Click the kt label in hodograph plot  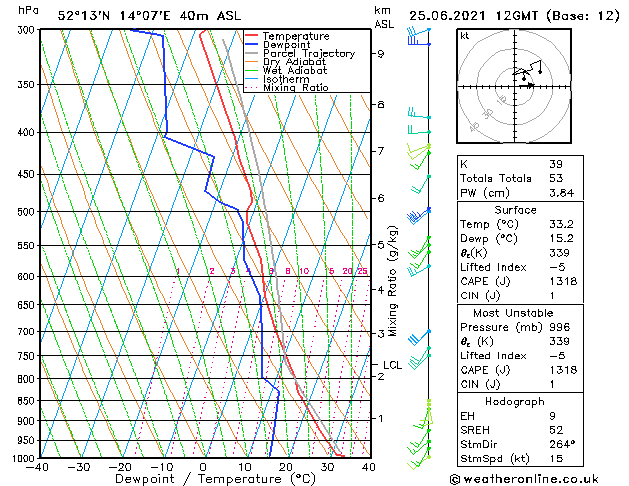[464, 36]
